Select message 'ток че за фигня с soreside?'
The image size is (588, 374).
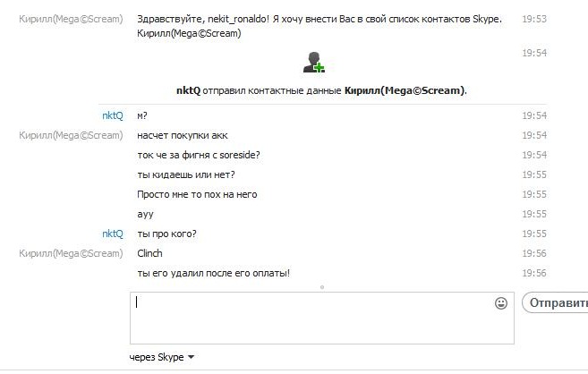point(199,155)
